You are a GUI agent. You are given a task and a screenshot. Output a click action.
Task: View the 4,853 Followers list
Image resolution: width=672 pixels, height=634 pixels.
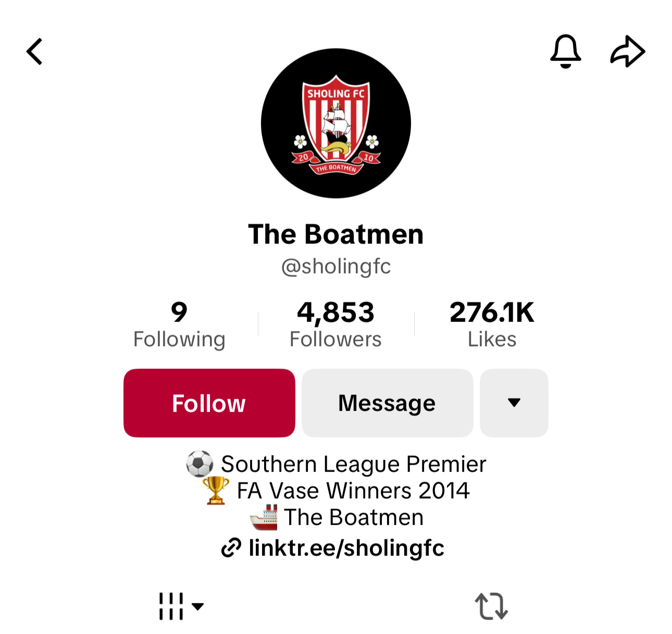(x=335, y=325)
